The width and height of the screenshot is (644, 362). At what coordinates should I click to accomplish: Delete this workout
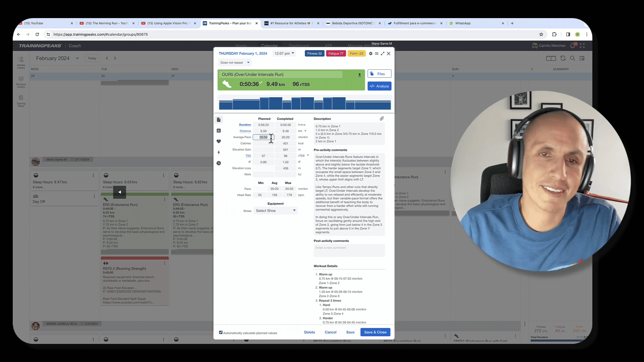310,333
